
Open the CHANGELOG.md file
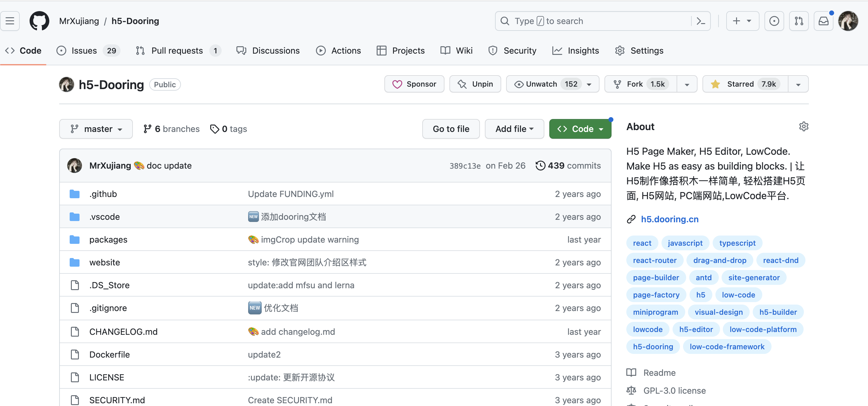pos(123,332)
